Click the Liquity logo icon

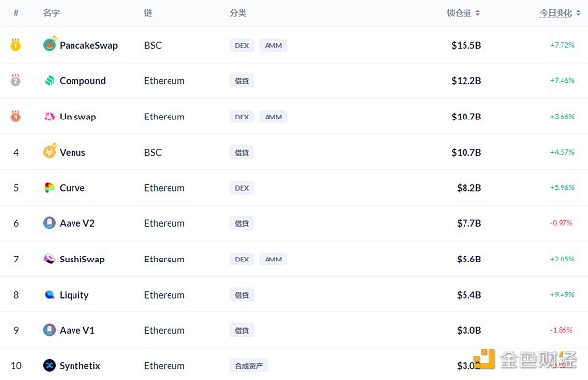point(50,295)
